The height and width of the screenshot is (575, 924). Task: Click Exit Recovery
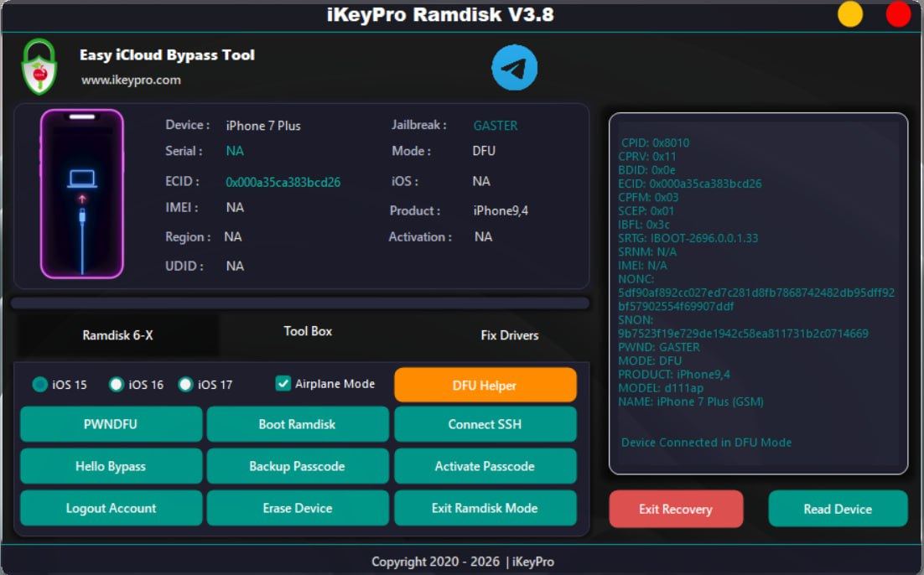click(x=676, y=509)
